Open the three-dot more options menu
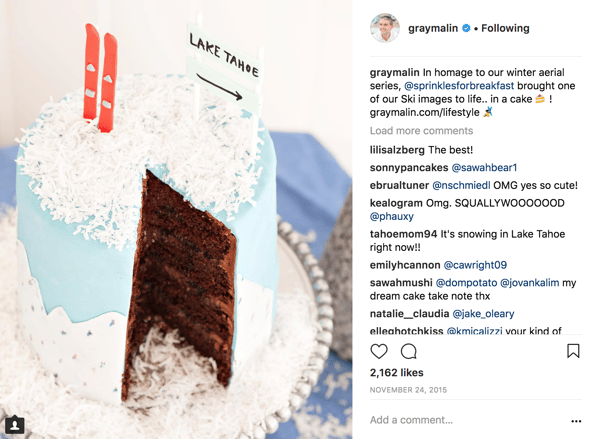 coord(576,421)
